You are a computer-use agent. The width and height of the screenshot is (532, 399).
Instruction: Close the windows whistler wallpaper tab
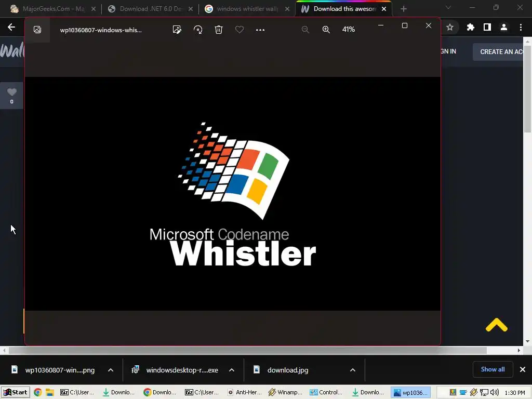[287, 9]
